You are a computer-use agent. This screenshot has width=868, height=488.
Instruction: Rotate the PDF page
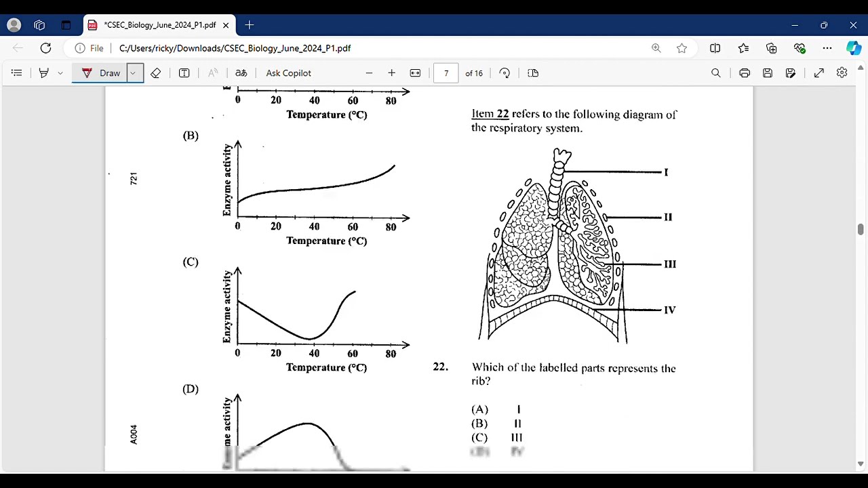click(x=505, y=73)
